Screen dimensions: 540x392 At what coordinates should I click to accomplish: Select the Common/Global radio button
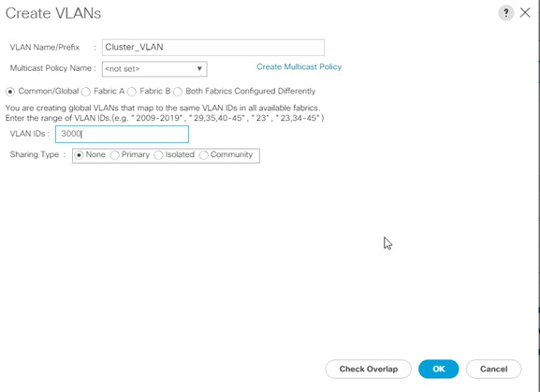click(10, 92)
